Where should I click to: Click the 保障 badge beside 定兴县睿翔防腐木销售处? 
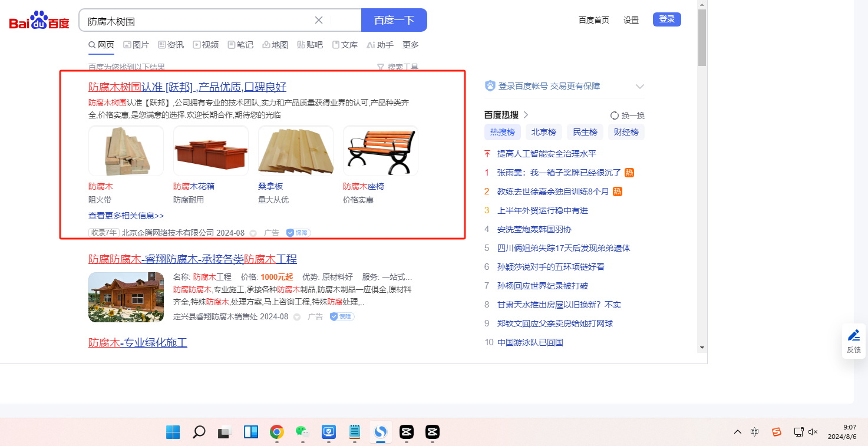(342, 316)
